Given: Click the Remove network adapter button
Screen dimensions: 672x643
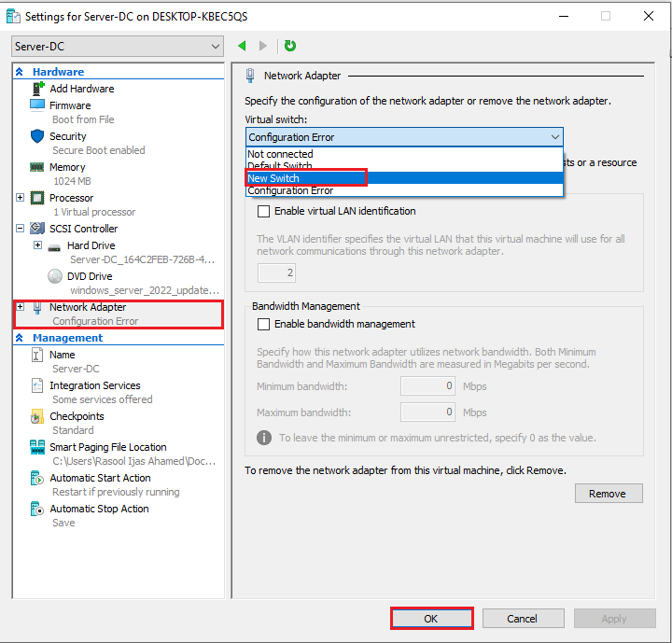Looking at the screenshot, I should click(609, 494).
